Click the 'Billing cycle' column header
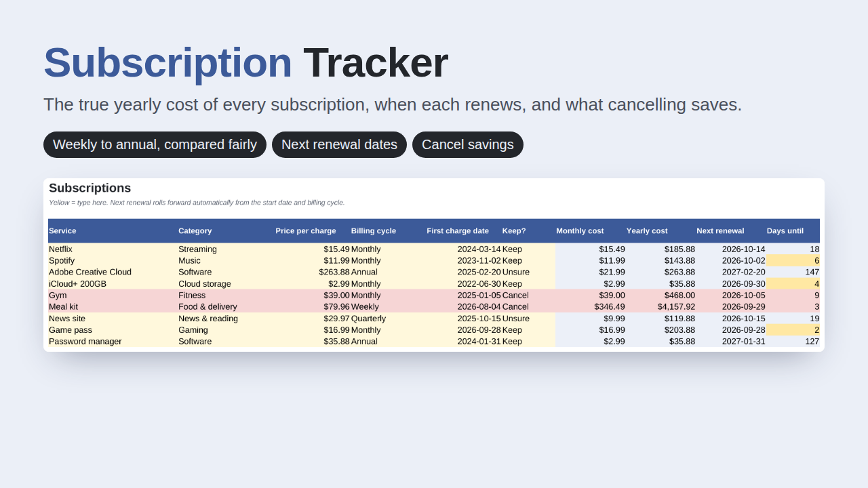This screenshot has height=488, width=868. 388,231
